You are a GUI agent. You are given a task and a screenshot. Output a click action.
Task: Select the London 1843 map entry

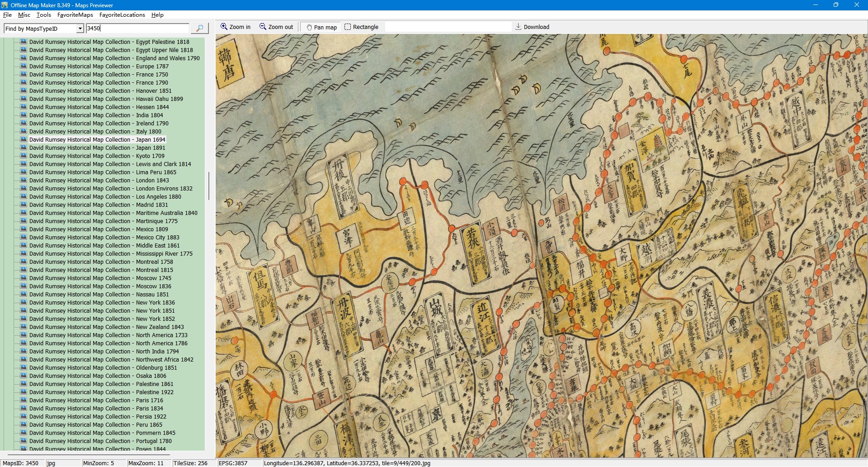[x=99, y=181]
